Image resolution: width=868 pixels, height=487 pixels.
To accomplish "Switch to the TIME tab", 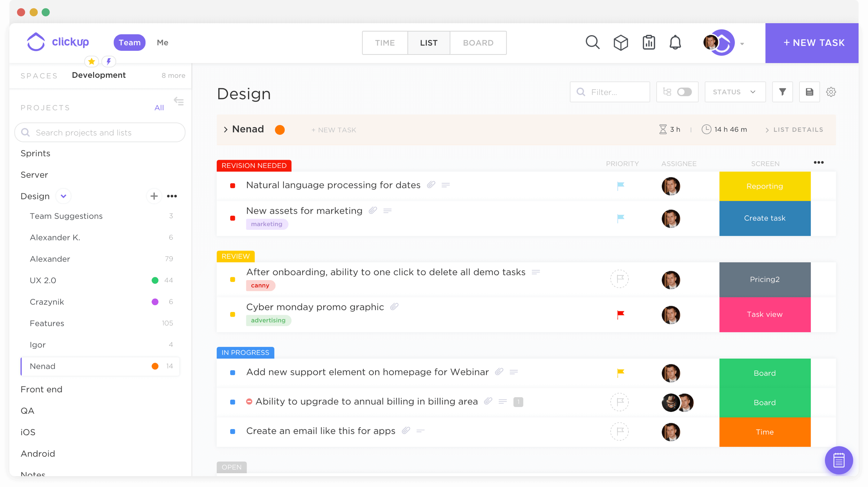I will [385, 43].
